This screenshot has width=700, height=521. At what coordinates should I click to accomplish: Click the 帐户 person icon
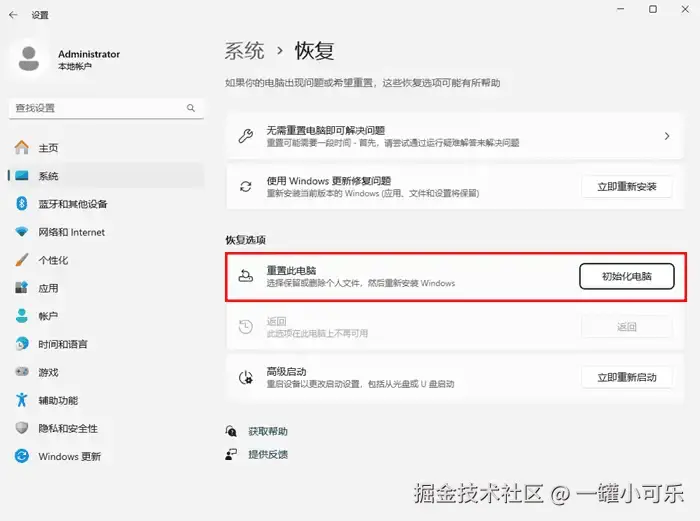(21, 316)
